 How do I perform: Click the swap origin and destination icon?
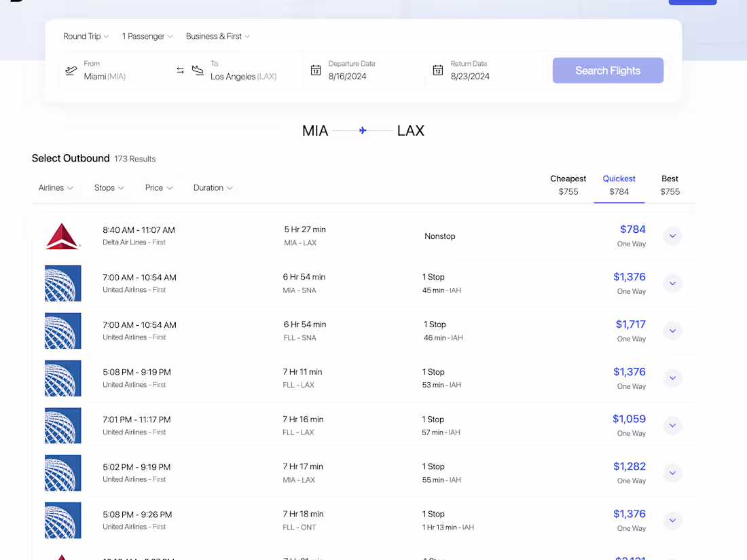179,69
